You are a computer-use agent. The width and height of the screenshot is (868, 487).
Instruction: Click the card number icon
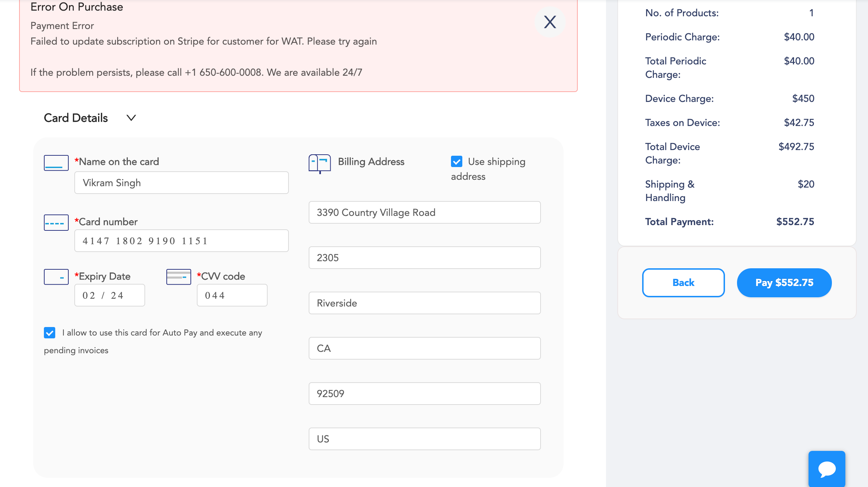pos(56,223)
